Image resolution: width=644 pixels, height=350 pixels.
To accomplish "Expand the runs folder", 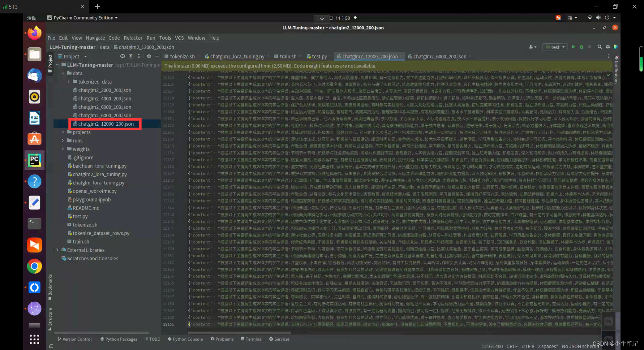I will tap(63, 140).
